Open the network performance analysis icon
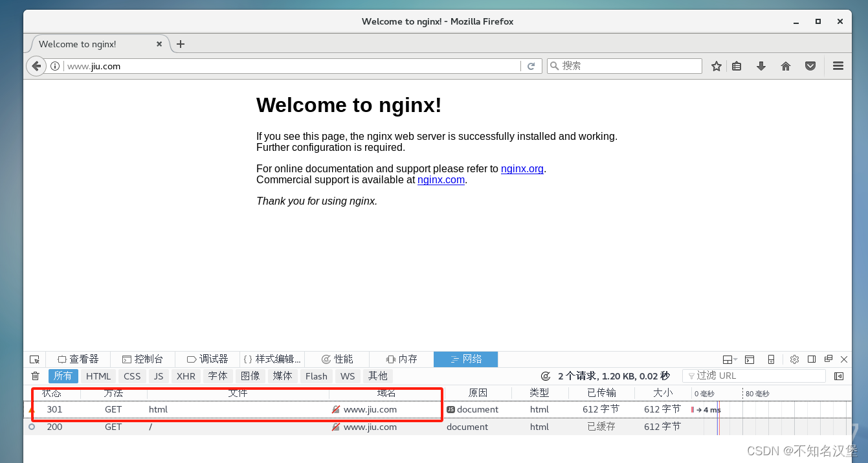Screen dimensions: 868x463 point(546,376)
